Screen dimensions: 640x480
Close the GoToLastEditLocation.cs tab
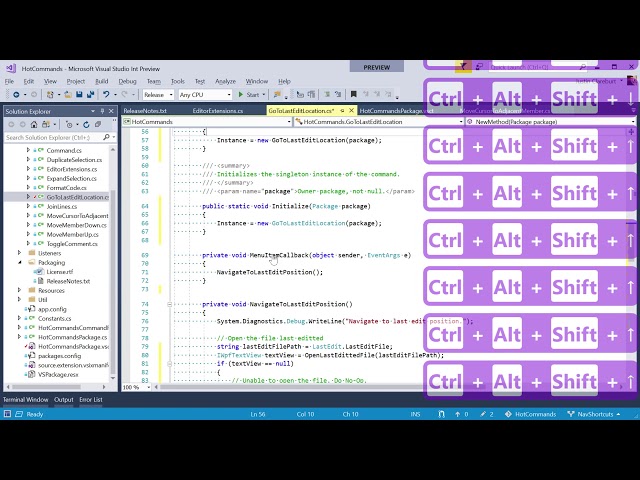(x=351, y=111)
